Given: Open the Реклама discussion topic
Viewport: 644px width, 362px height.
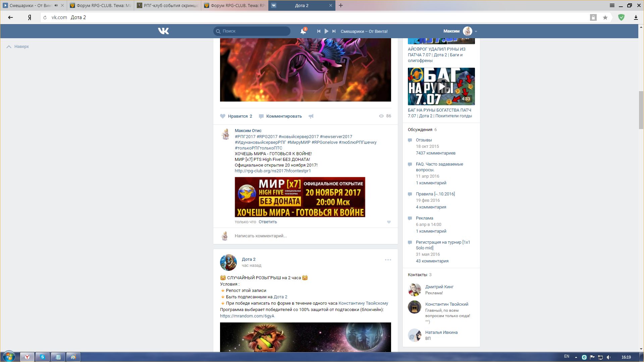Looking at the screenshot, I should click(x=424, y=218).
